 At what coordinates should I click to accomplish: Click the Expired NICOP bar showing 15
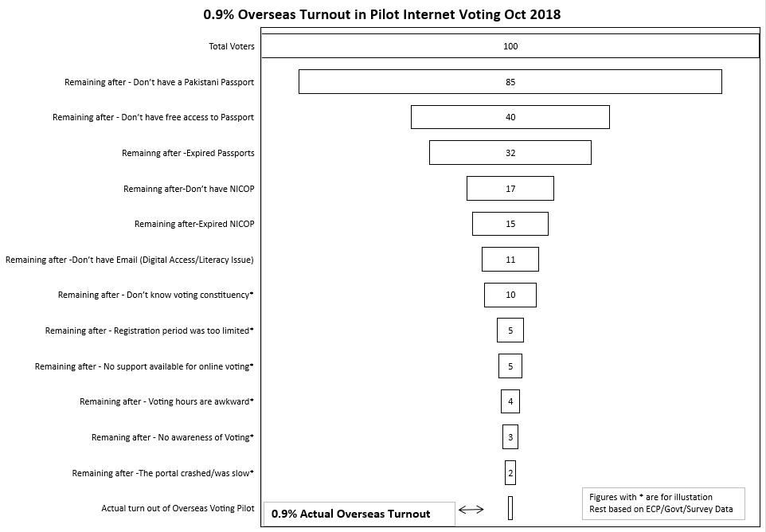[510, 224]
